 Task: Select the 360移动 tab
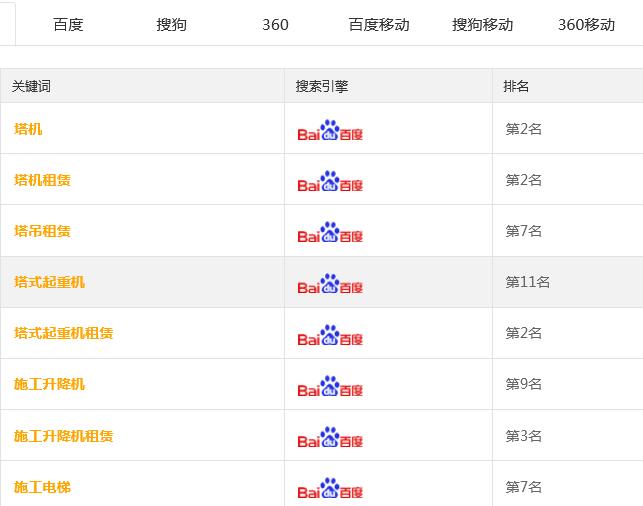[x=586, y=25]
